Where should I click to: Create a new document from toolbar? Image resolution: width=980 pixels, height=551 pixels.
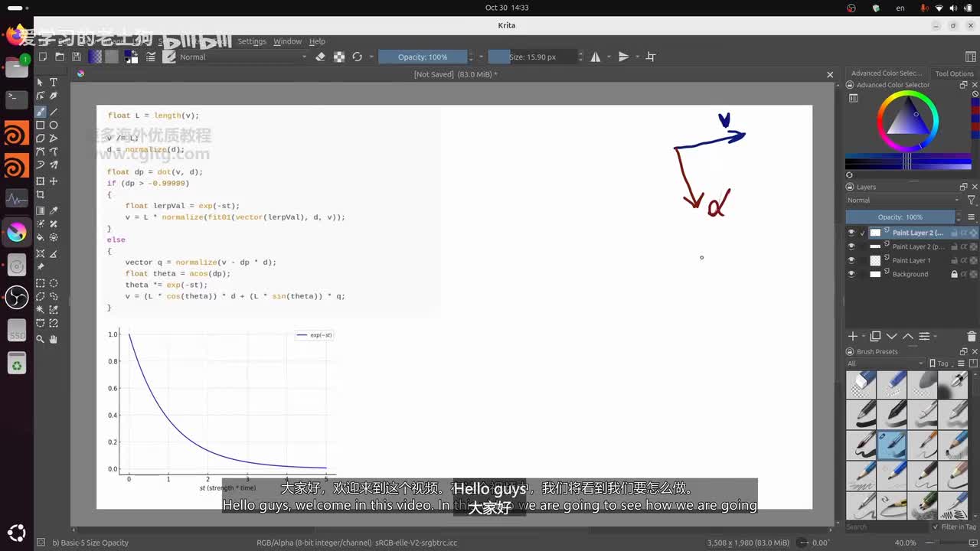(43, 57)
